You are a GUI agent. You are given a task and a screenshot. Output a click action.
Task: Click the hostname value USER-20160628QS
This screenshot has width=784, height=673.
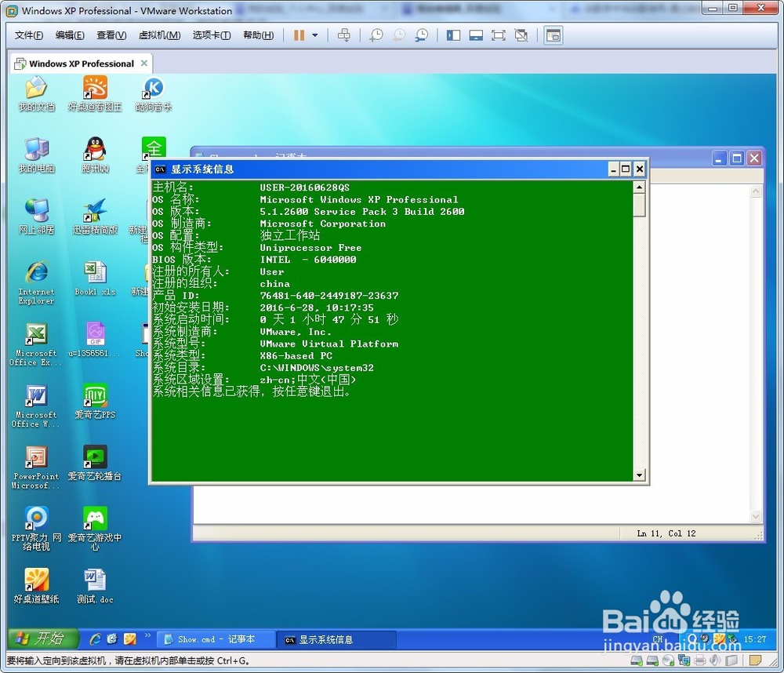[x=304, y=187]
